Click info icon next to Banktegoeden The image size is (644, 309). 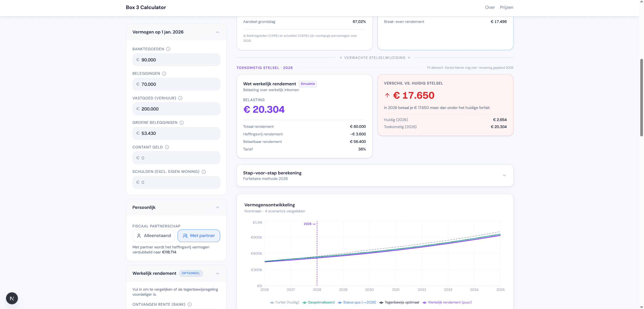click(x=168, y=49)
